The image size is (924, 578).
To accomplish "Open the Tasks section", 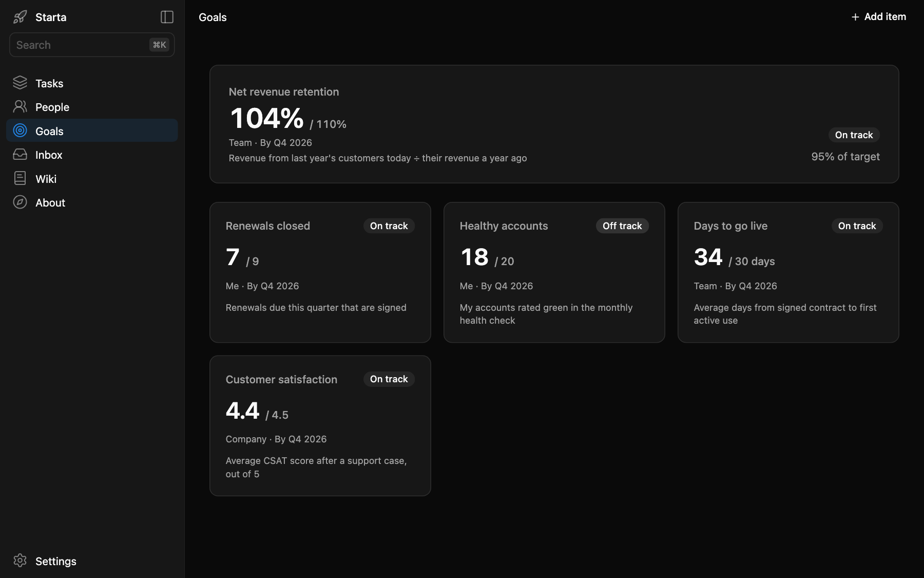I will (92, 83).
